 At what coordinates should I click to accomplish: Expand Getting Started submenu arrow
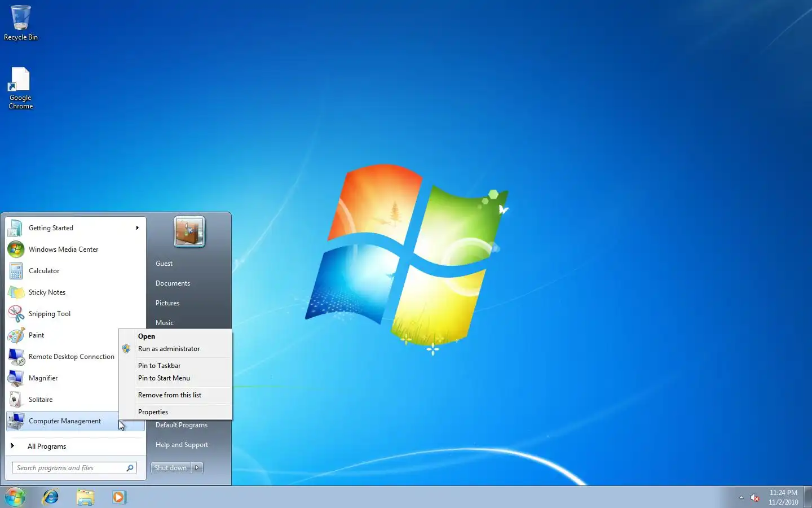[x=137, y=228]
